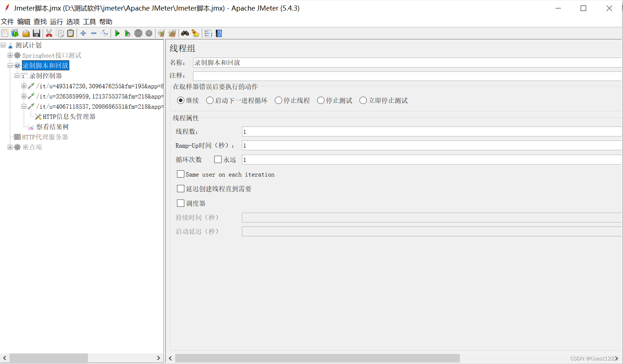
Task: Start the test with green play icon
Action: [117, 34]
